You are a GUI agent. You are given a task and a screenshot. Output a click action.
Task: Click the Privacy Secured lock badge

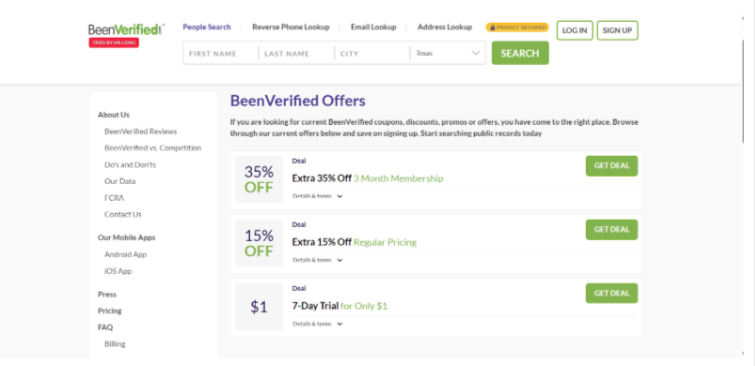pos(517,27)
